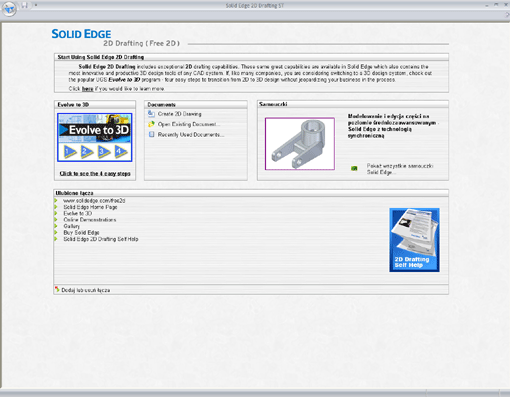510x397 pixels.
Task: Click the Evolve to 3D banner image
Action: 95,137
